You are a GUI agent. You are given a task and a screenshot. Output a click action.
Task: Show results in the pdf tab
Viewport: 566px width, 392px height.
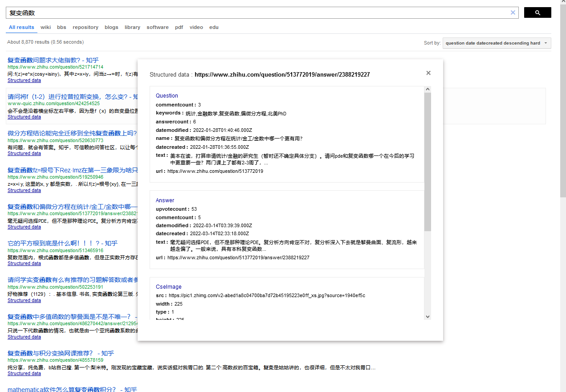pyautogui.click(x=179, y=27)
